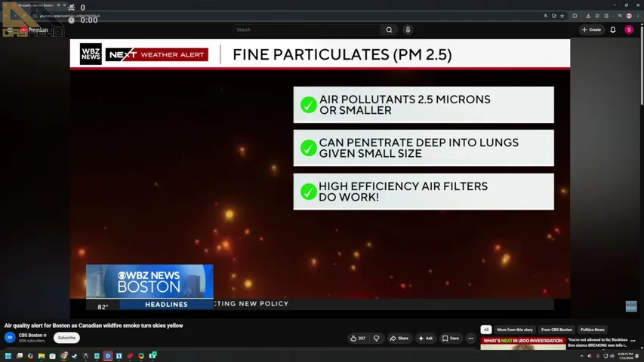Open browser extensions puzzle icon
Screen dimensions: 644x362
tap(575, 16)
